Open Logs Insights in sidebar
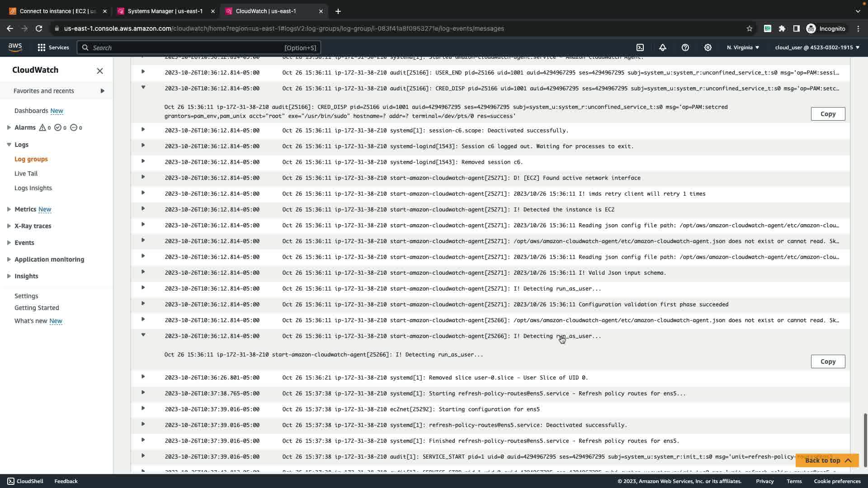The height and width of the screenshot is (488, 868). click(x=33, y=188)
